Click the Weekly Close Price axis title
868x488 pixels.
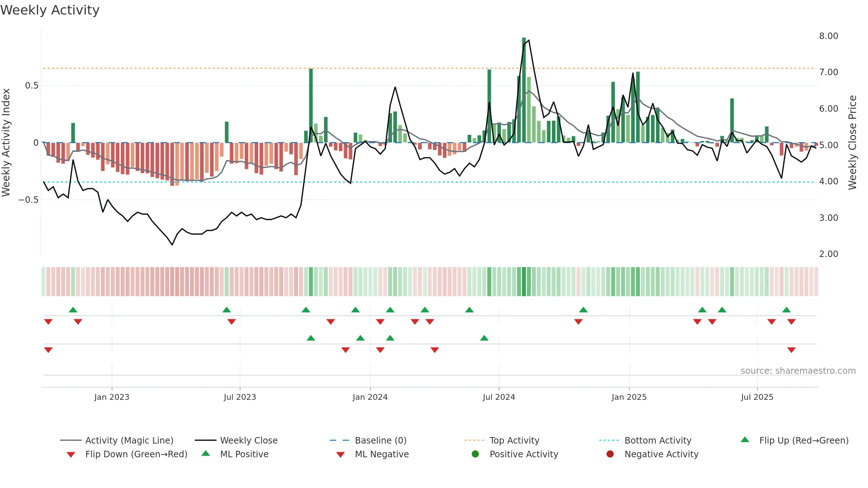pos(852,142)
